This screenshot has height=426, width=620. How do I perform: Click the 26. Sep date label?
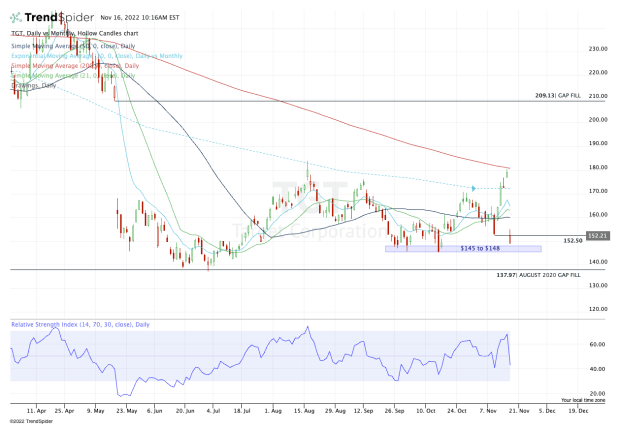395,411
